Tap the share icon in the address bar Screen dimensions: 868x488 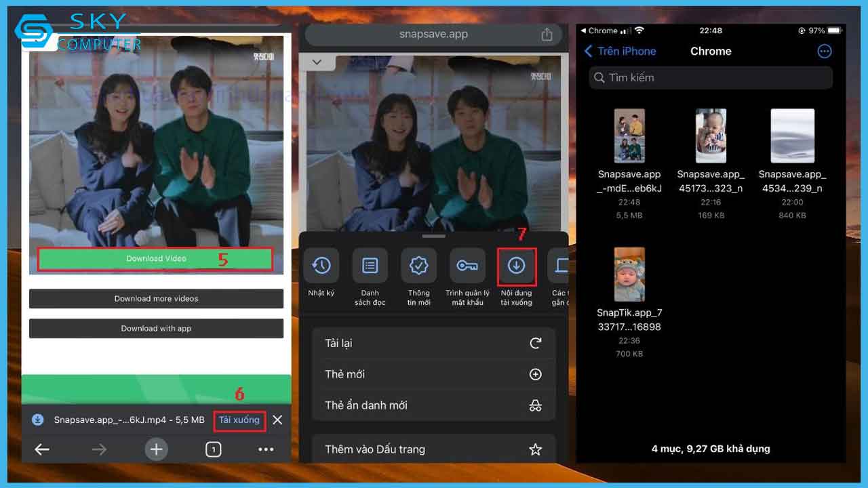coord(547,35)
